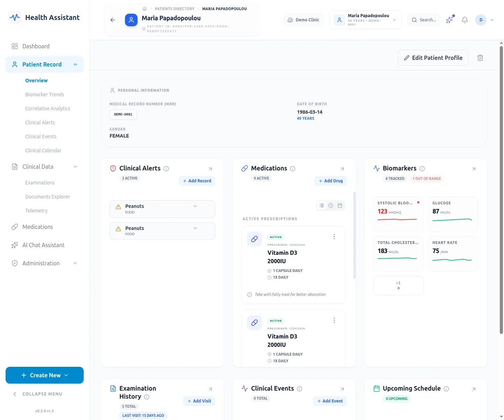504x420 pixels.
Task: Show info tooltip for Biomarkers
Action: click(x=422, y=169)
